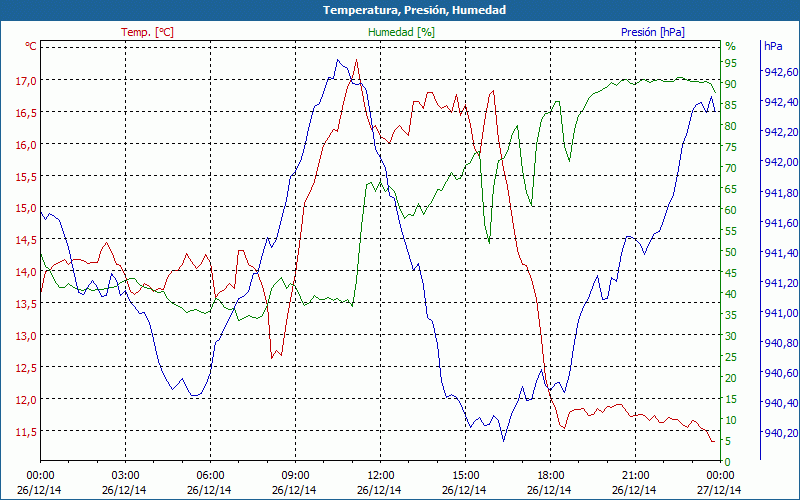
Task: Click the '18:00' time axis label
Action: click(551, 476)
